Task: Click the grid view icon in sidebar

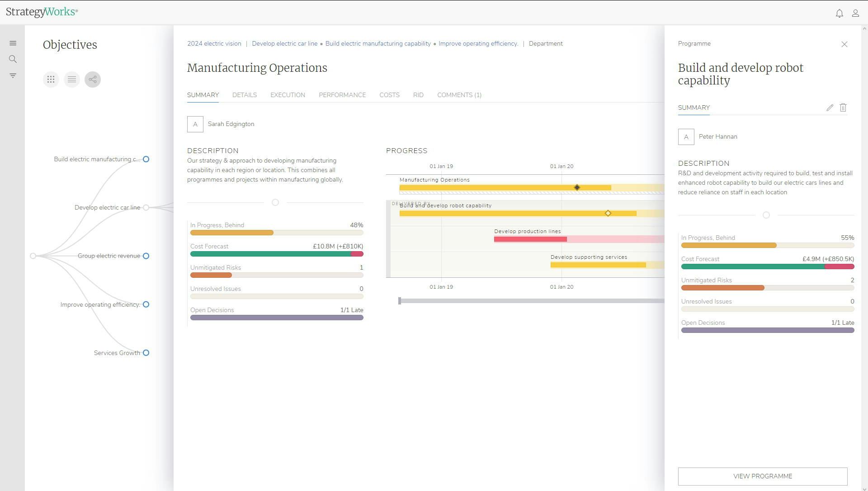Action: point(51,79)
